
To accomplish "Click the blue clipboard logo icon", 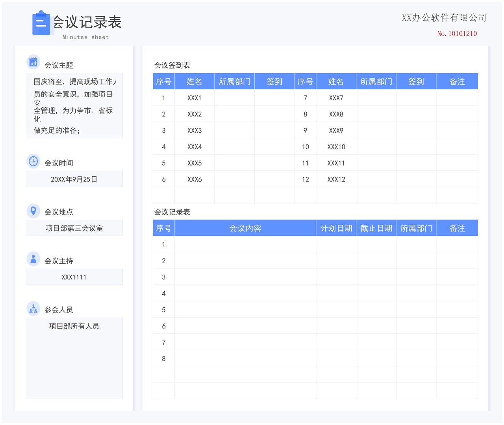I will coord(41,23).
